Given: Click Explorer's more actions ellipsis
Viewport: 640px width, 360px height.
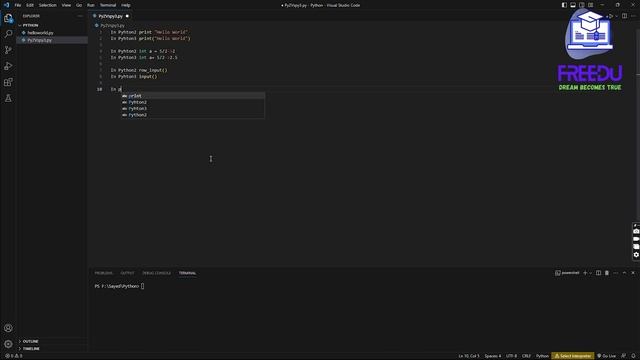Looking at the screenshot, I should pyautogui.click(x=80, y=16).
